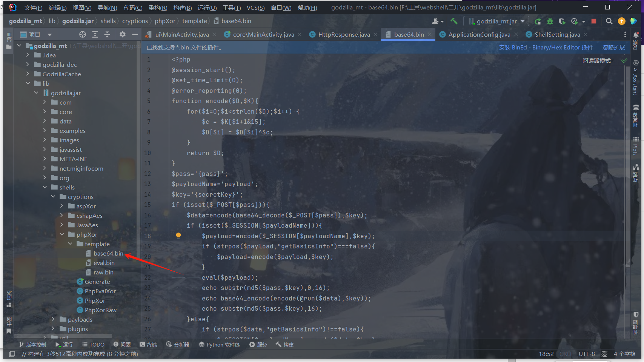Toggle the reader mode (阅读器模式) indicator
This screenshot has width=644, height=362.
tap(596, 60)
